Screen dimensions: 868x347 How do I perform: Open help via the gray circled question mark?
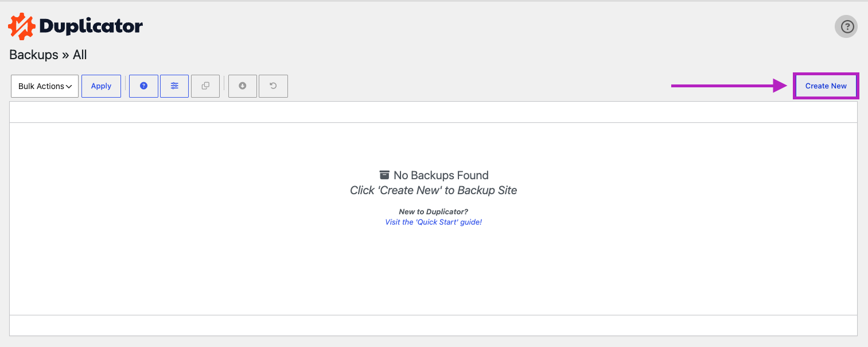(846, 26)
